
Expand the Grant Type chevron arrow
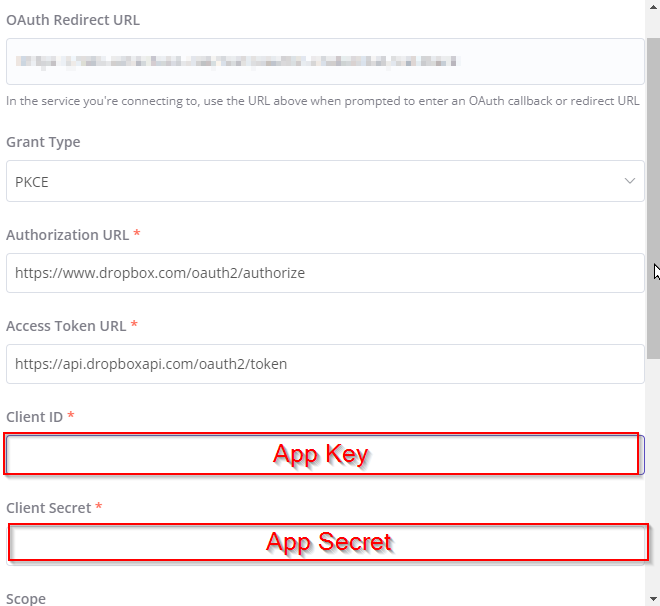pos(630,181)
